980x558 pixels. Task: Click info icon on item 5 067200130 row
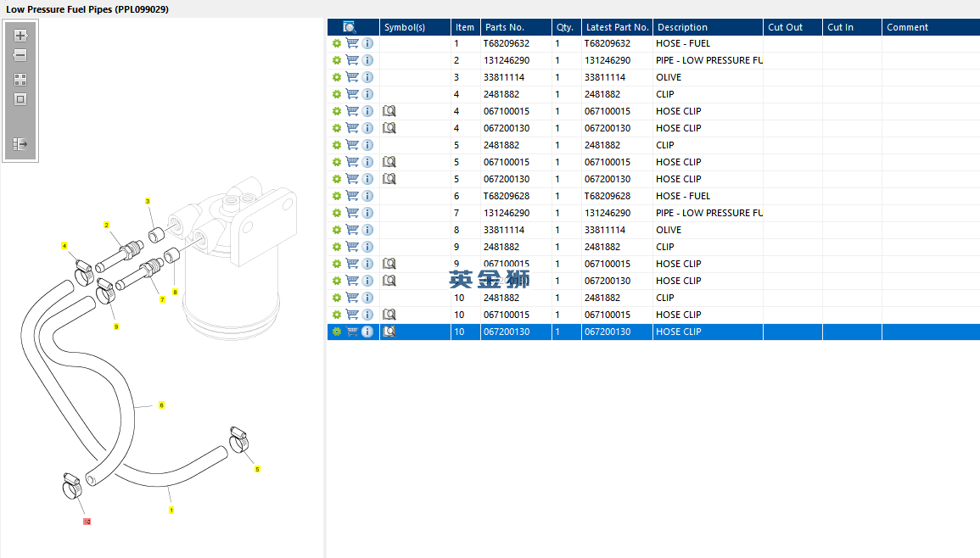(367, 179)
